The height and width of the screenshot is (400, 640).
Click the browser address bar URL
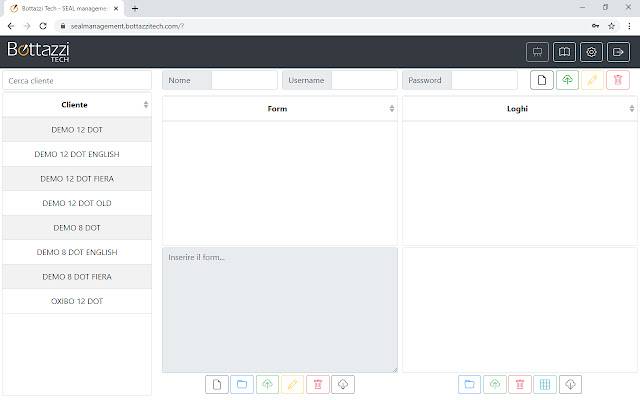pos(127,26)
